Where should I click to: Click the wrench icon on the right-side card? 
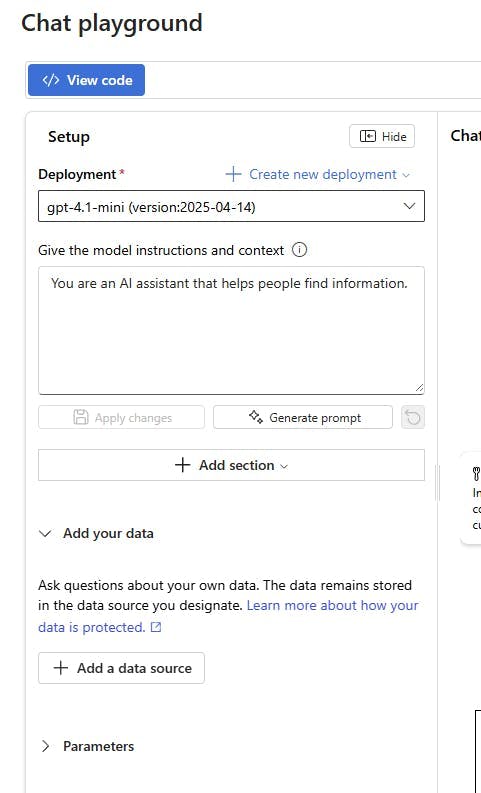475,473
